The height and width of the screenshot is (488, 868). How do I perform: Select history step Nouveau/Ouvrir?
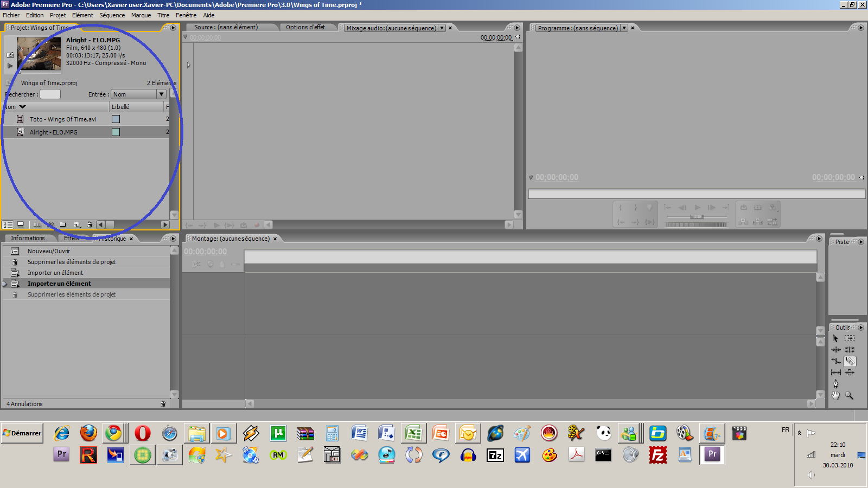click(87, 251)
